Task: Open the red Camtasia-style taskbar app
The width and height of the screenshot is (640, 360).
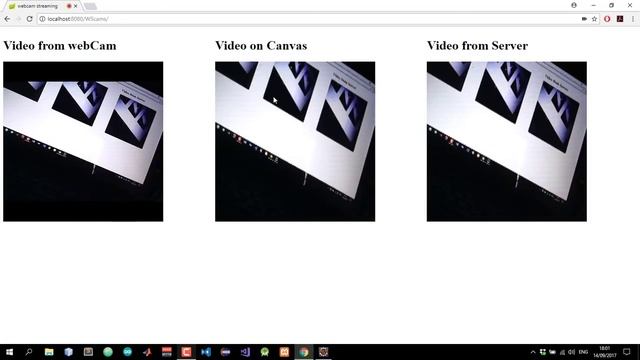Action: [x=186, y=352]
